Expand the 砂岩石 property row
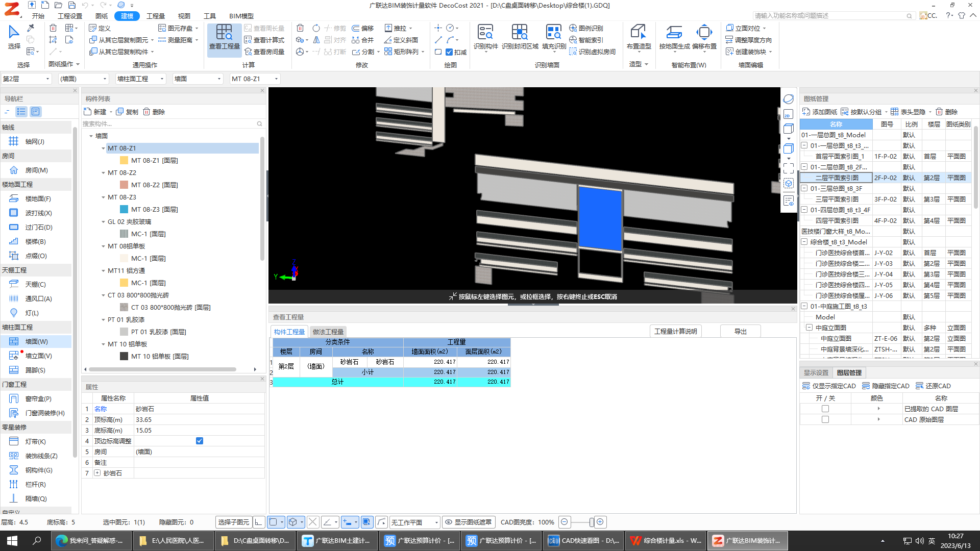Screen dimensions: 980x551 pyautogui.click(x=97, y=473)
